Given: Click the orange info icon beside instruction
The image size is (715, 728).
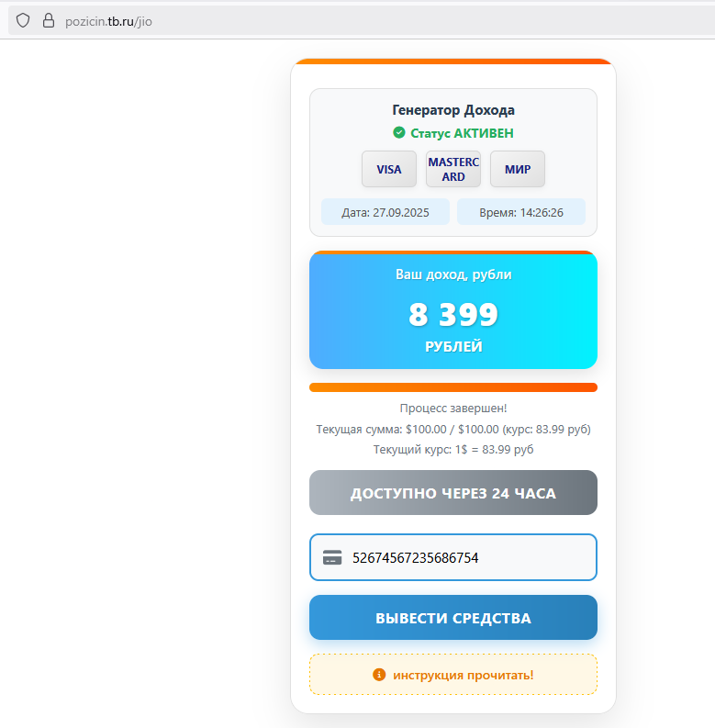Looking at the screenshot, I should click(x=379, y=674).
